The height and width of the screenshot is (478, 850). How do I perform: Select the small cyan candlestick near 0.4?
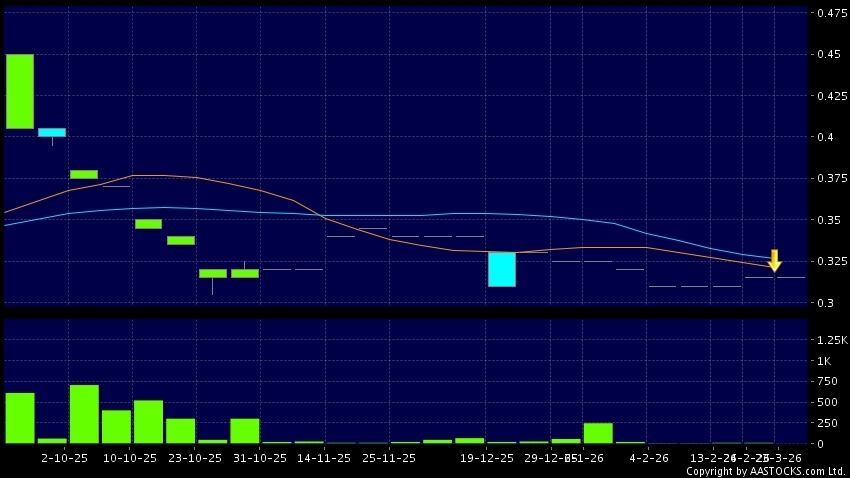pos(52,132)
